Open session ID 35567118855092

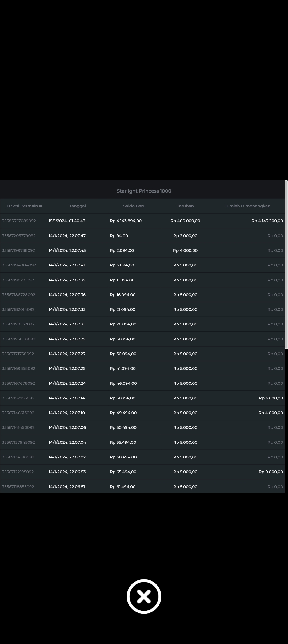(x=18, y=486)
